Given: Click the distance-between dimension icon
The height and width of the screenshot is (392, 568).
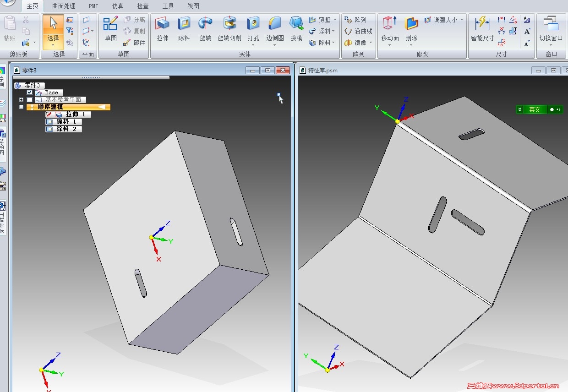Looking at the screenshot, I should [x=502, y=20].
